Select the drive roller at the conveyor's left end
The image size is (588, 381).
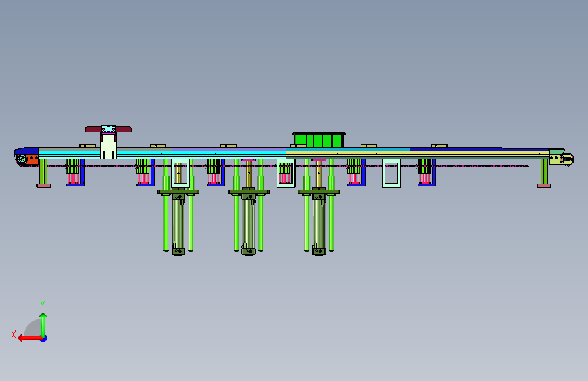tap(22, 159)
